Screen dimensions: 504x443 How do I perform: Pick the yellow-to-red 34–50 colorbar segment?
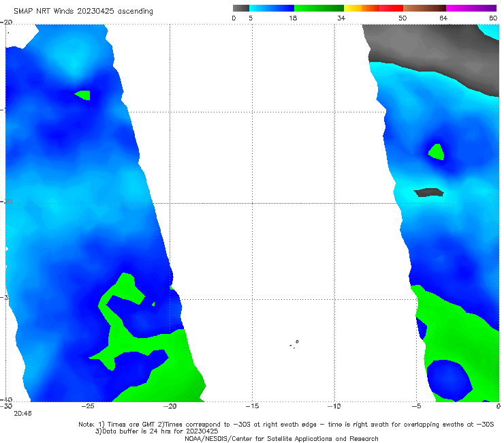[373, 8]
